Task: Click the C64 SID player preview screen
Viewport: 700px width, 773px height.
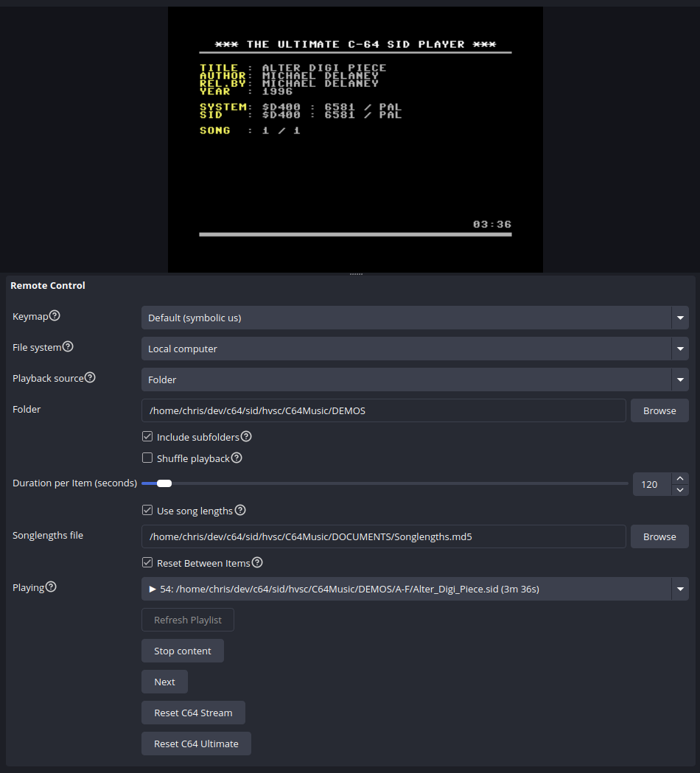Action: tap(355, 139)
